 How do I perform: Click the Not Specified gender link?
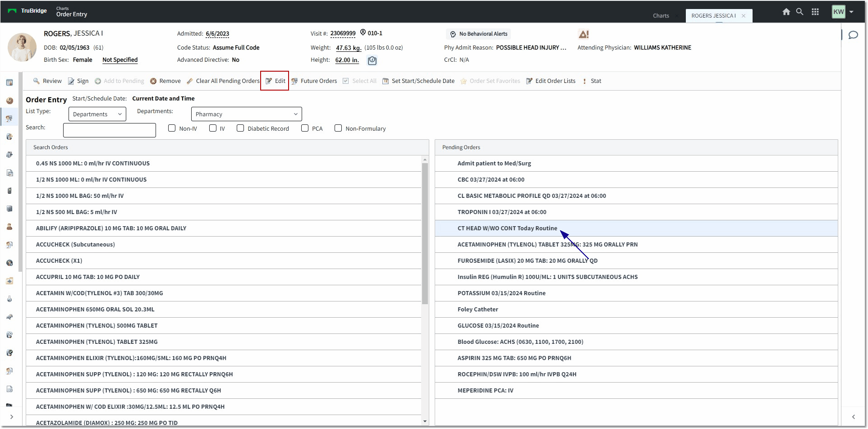tap(120, 60)
